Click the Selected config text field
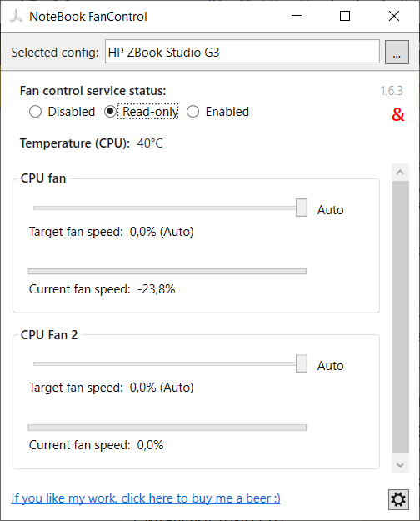This screenshot has width=420, height=521. tap(242, 52)
